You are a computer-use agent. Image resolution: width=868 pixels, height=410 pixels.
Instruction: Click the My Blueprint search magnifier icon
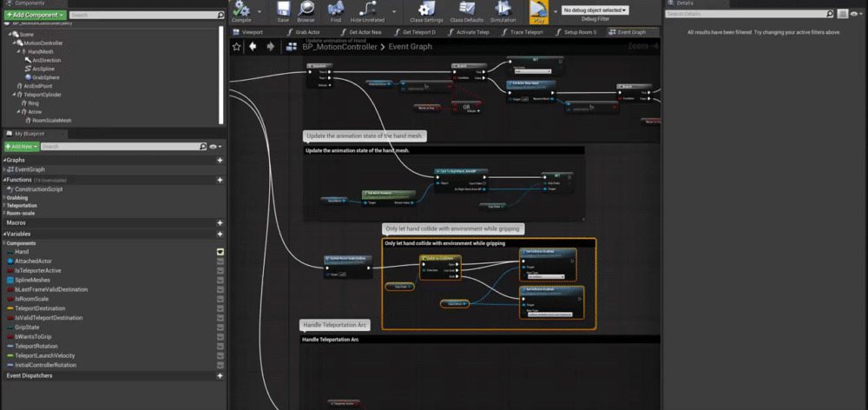pos(202,147)
